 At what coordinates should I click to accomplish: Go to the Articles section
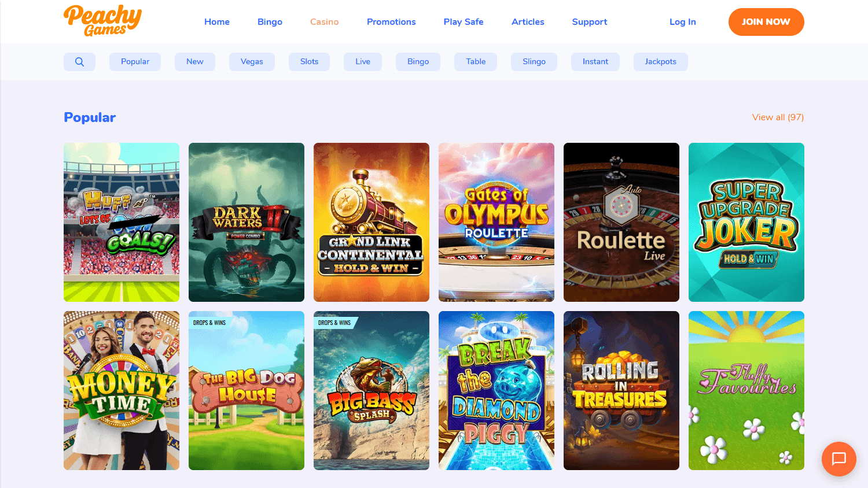(528, 22)
